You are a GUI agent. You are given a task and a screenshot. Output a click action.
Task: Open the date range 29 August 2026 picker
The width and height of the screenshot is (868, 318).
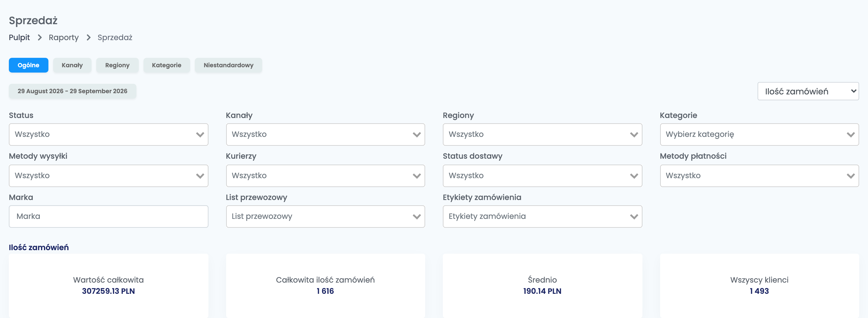(x=72, y=91)
